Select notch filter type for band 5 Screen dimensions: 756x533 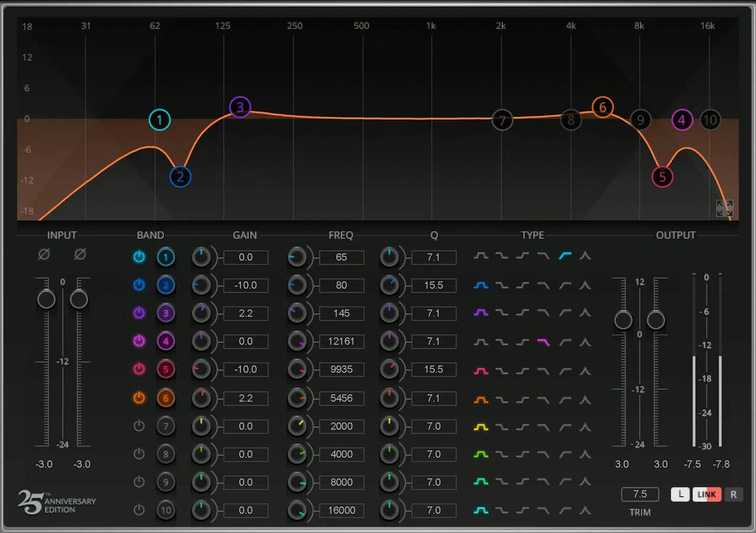click(585, 370)
